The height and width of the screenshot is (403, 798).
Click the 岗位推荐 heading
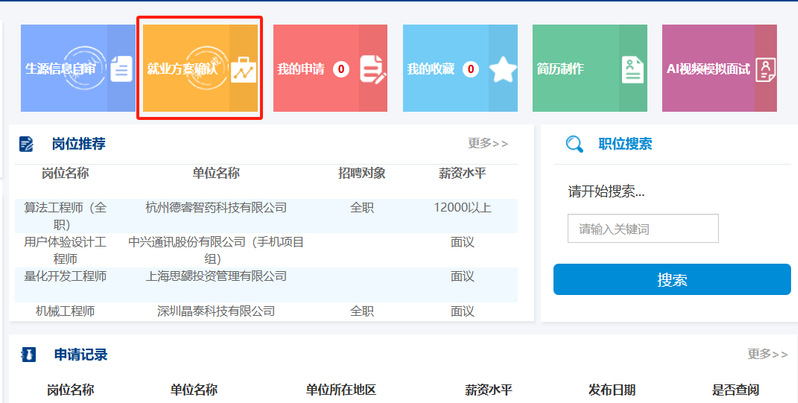(78, 144)
